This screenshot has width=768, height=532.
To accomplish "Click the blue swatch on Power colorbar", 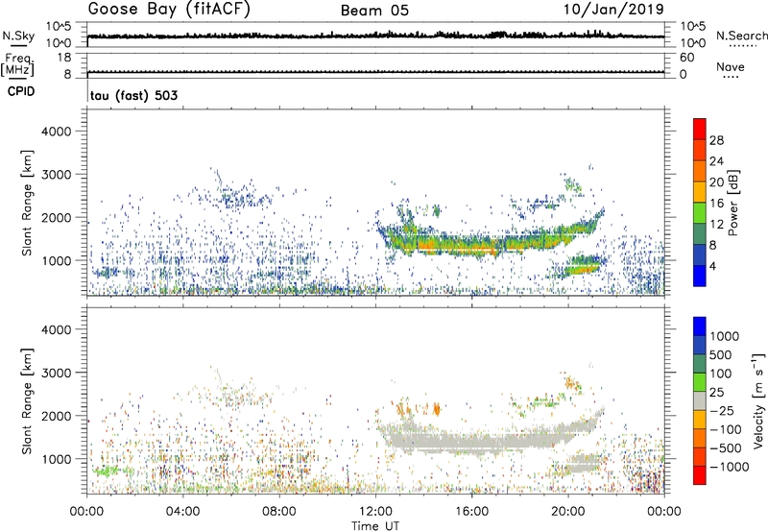I will (700, 277).
